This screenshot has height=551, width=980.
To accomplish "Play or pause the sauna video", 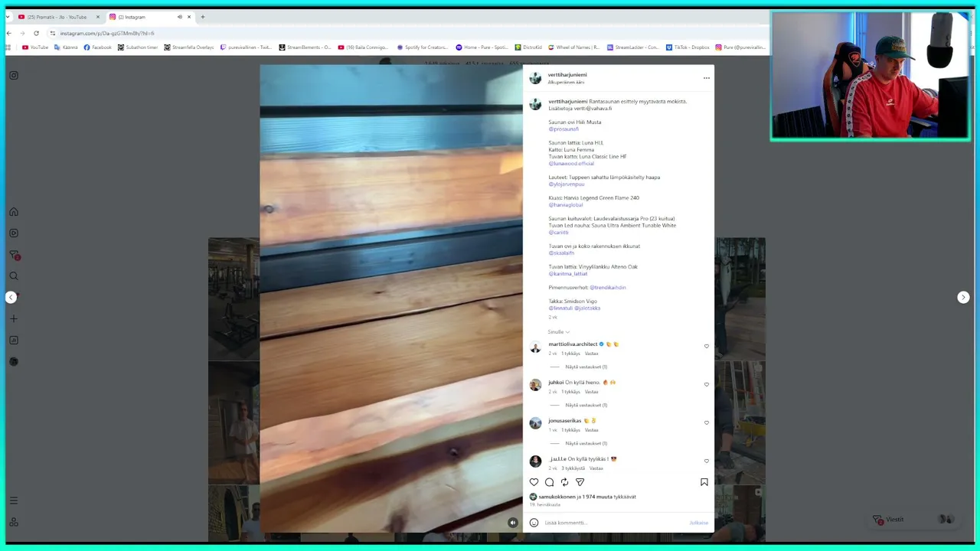I will coord(391,298).
